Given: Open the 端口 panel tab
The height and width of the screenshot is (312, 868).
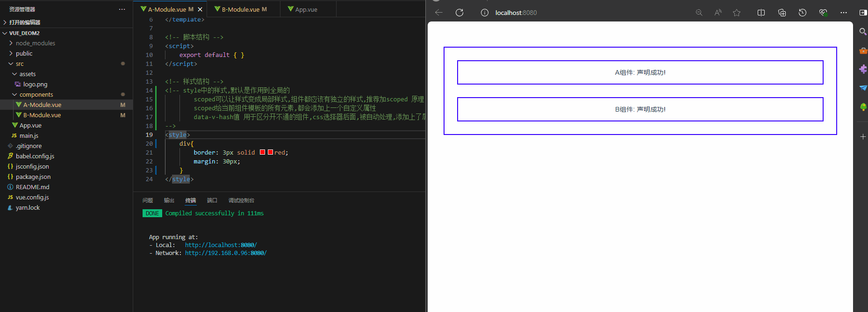Looking at the screenshot, I should click(x=212, y=200).
